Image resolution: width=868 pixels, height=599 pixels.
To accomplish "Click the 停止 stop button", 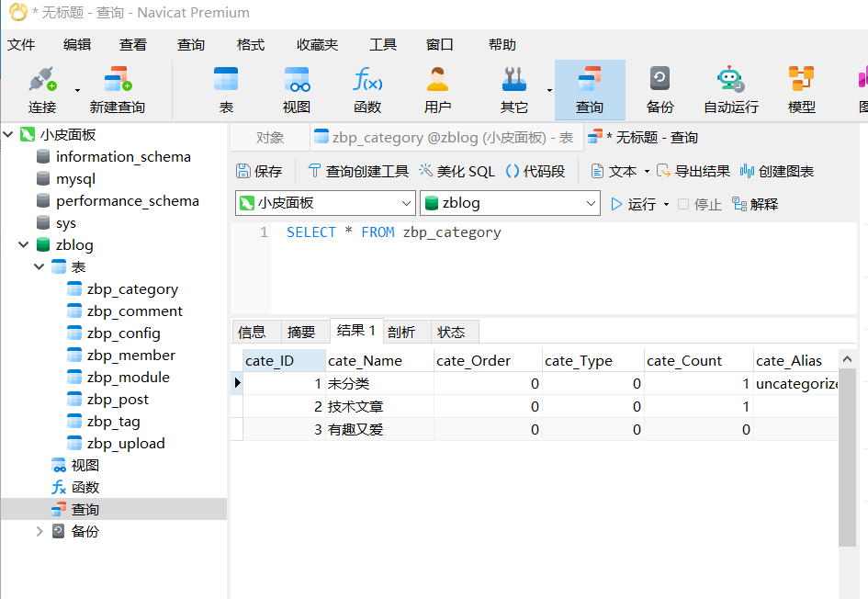I will point(700,204).
